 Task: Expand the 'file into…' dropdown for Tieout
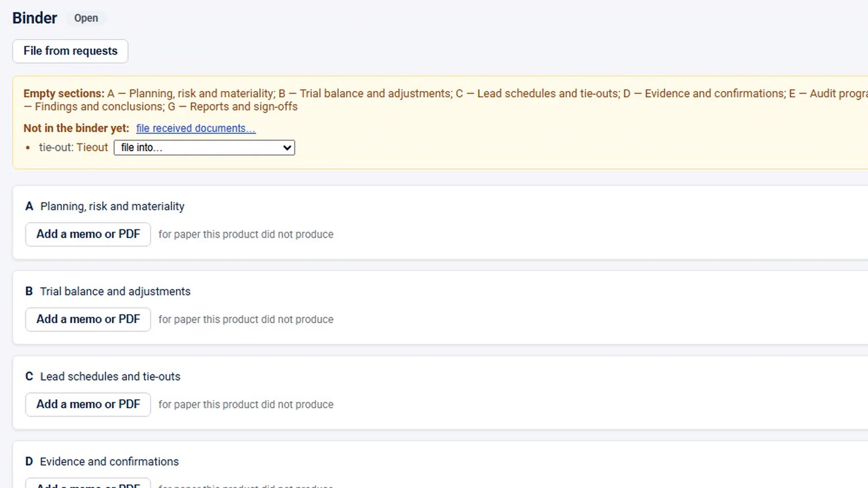pos(204,147)
